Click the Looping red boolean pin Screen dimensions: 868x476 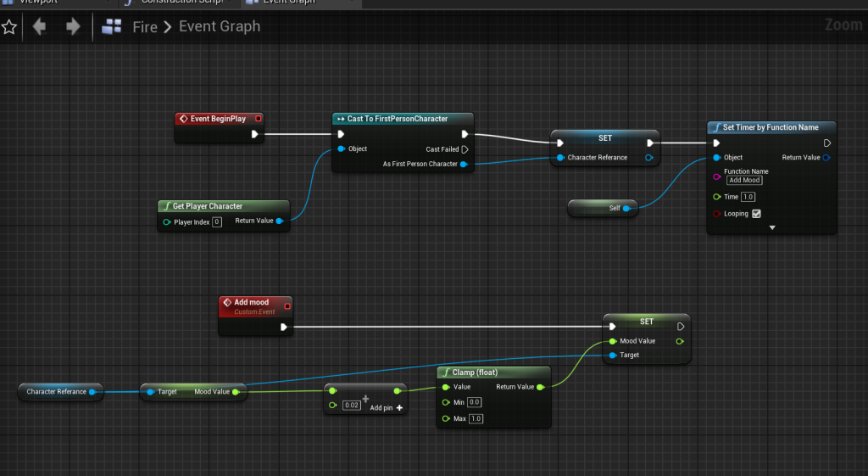(717, 214)
